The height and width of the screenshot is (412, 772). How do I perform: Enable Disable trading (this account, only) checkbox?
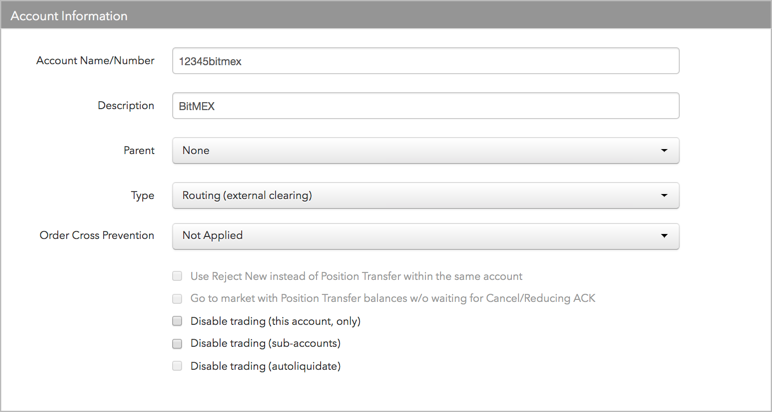point(177,321)
